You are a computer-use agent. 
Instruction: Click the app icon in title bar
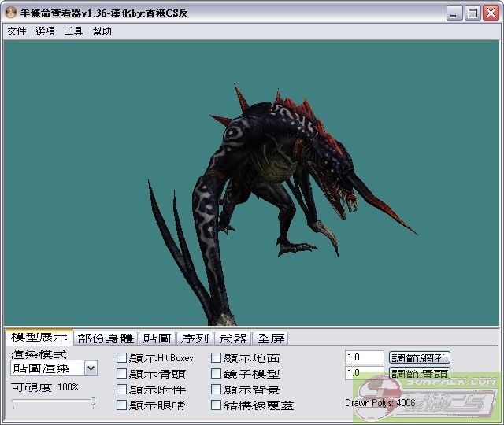[11, 13]
